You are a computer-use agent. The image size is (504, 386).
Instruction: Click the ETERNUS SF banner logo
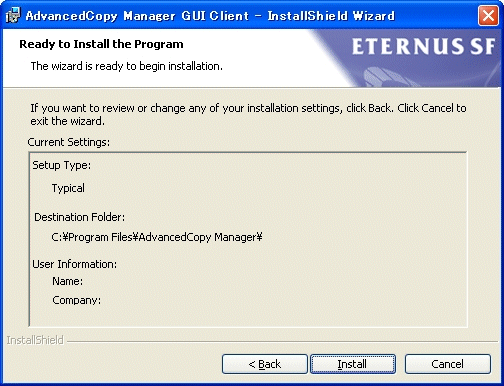pyautogui.click(x=423, y=46)
